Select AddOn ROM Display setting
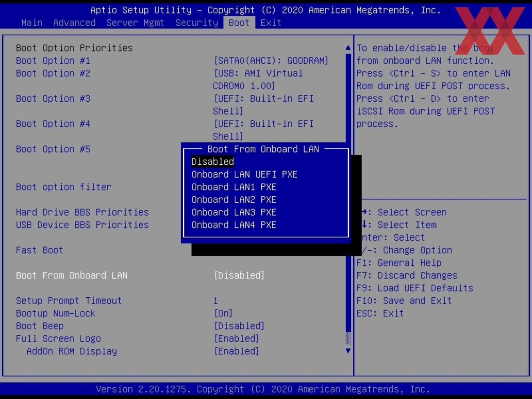 click(x=72, y=351)
